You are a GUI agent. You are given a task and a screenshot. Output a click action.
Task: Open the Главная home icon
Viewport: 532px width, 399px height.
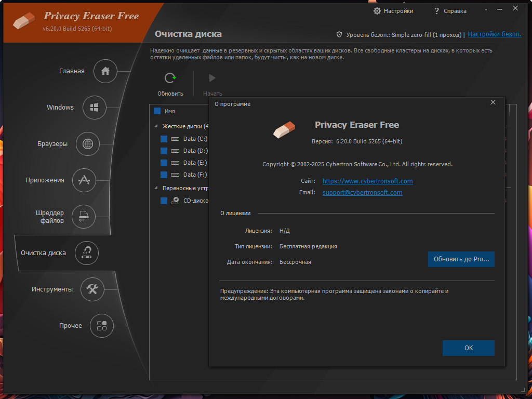click(x=105, y=71)
